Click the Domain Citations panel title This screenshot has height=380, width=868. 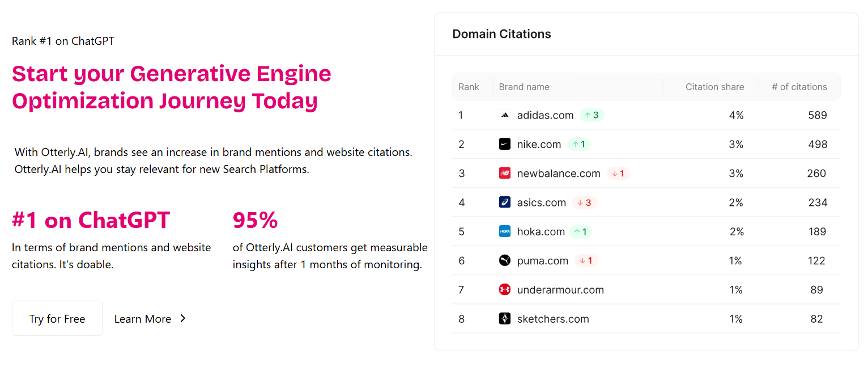pos(501,34)
